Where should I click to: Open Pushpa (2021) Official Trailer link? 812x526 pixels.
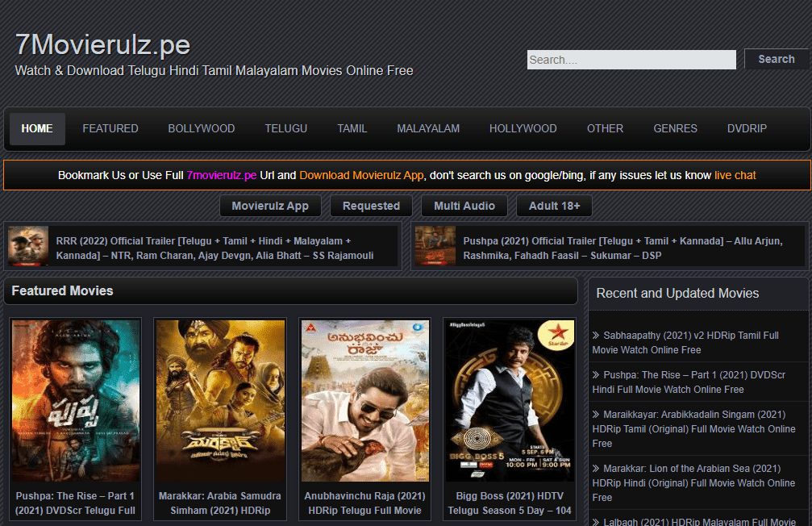click(x=623, y=248)
